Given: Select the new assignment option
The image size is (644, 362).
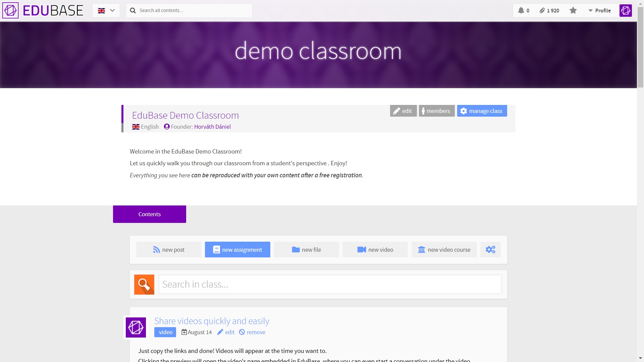Looking at the screenshot, I should (x=237, y=249).
